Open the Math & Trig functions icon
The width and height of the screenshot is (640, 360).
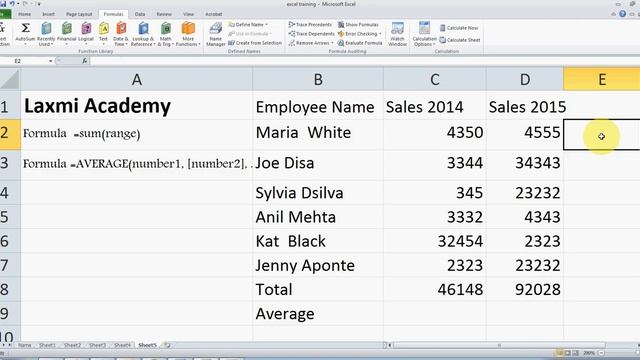166,29
